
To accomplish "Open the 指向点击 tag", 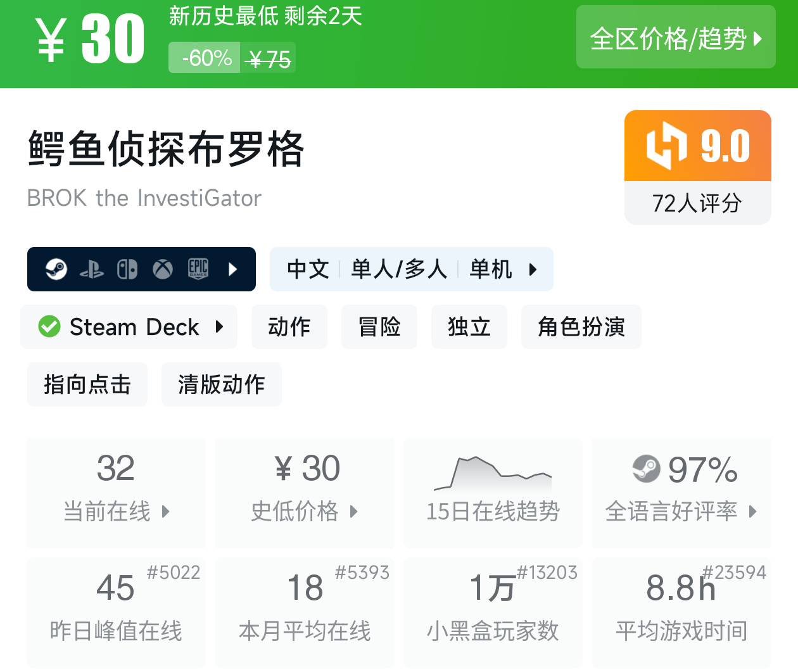I will click(87, 384).
